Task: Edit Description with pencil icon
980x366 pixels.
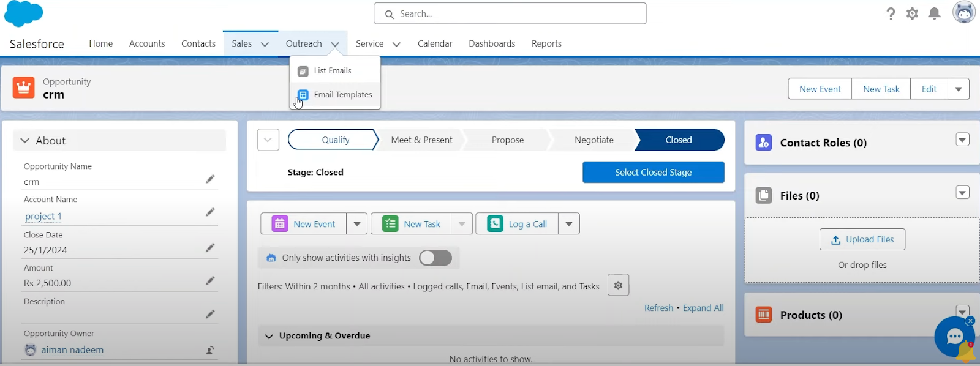Action: (210, 314)
